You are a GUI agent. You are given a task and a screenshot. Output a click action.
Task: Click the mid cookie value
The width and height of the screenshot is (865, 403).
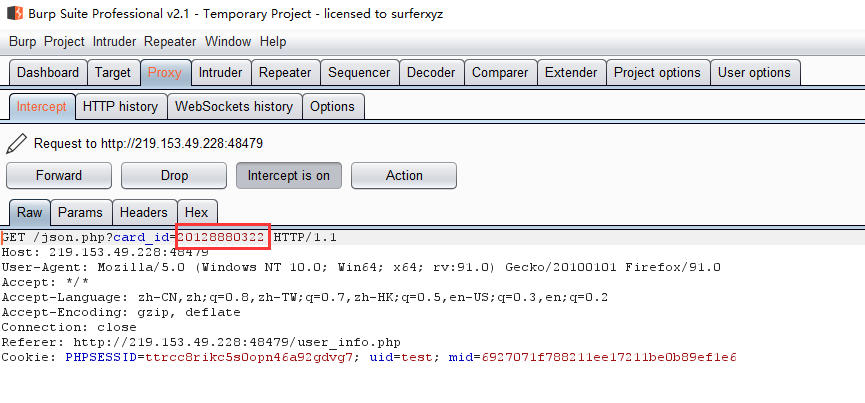(609, 357)
